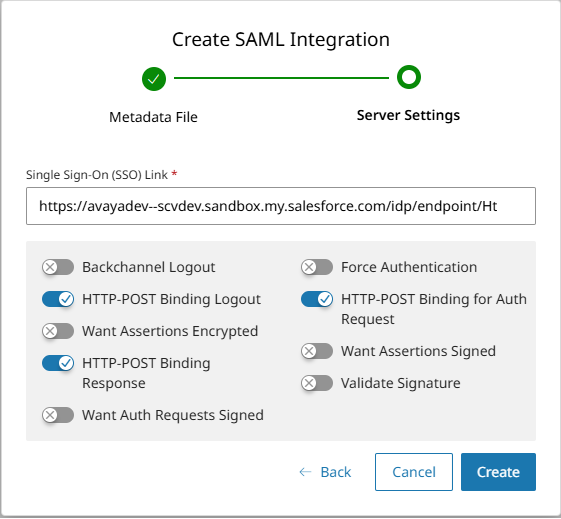The width and height of the screenshot is (561, 519).
Task: Click the Want Assertions Signed label text
Action: tap(418, 351)
